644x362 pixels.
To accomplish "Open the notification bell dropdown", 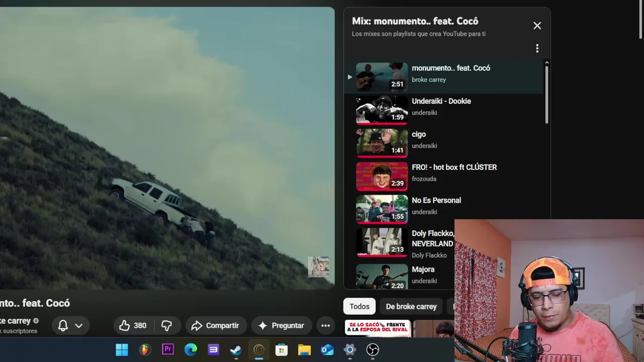I will point(70,325).
